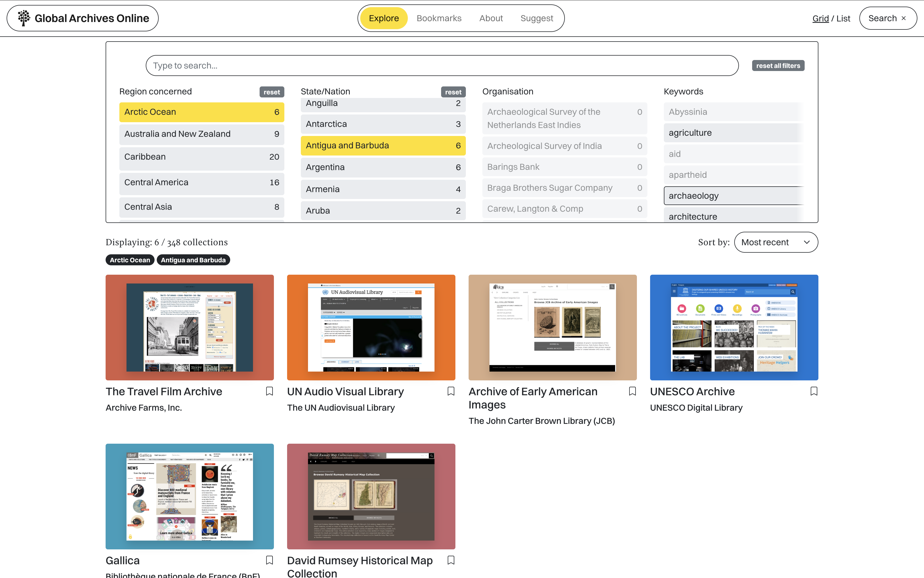Select Braga Brothers Sugar Company organisation
This screenshot has width=924, height=578.
coord(564,188)
